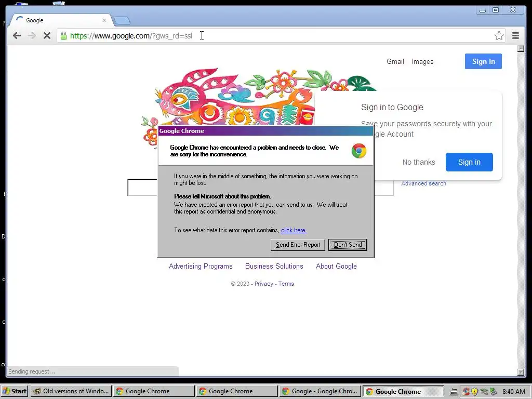Viewport: 532px width, 399px height.
Task: Click 'Please tell Microsoft about this problem' text
Action: [x=222, y=196]
